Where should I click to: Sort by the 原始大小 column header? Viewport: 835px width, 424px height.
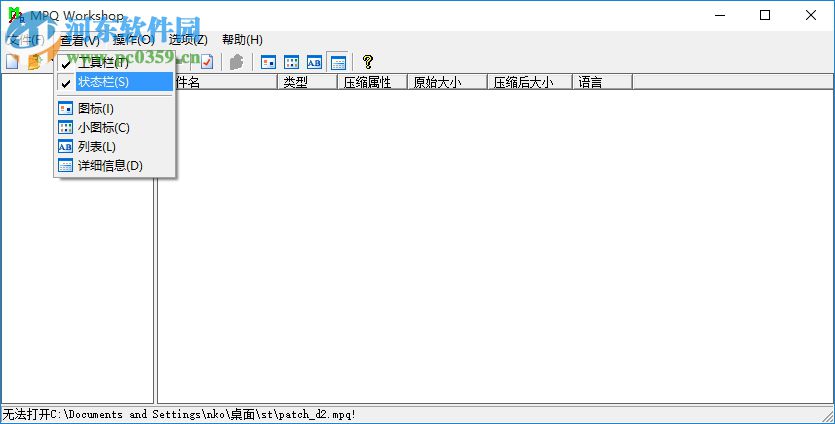[x=447, y=82]
